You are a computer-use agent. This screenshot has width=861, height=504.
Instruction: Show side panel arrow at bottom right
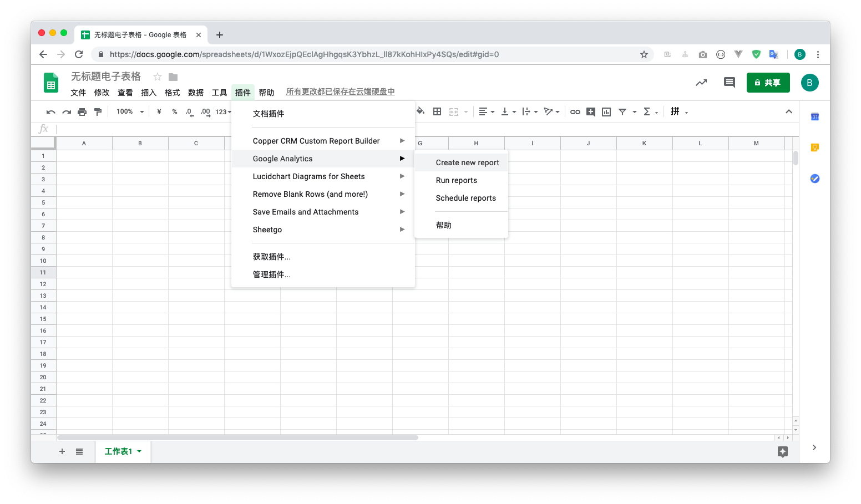[814, 447]
